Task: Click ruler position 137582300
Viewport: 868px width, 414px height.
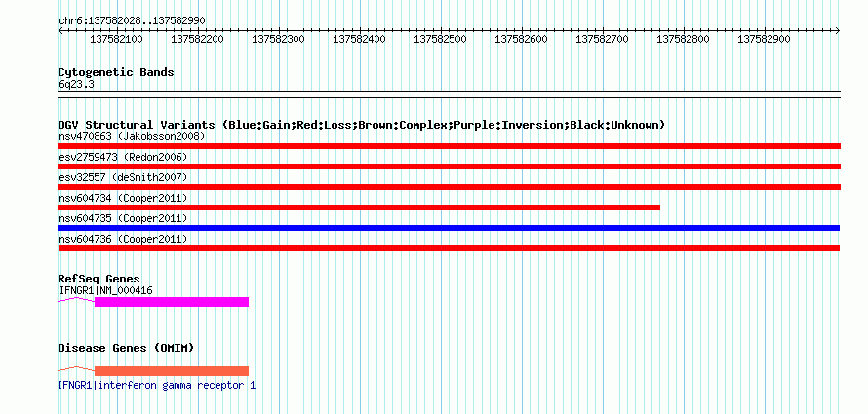Action: coord(278,40)
